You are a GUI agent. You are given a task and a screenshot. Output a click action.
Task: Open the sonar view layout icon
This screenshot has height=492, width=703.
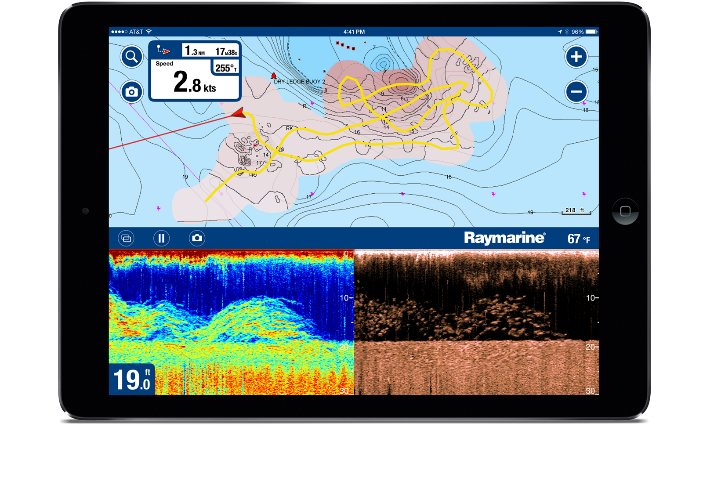(x=126, y=238)
